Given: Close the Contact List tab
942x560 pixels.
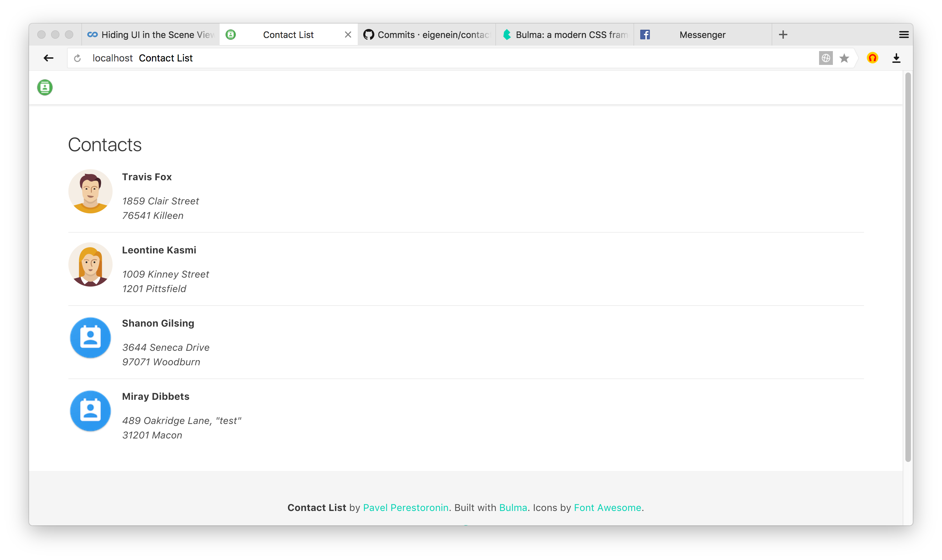Looking at the screenshot, I should 348,35.
